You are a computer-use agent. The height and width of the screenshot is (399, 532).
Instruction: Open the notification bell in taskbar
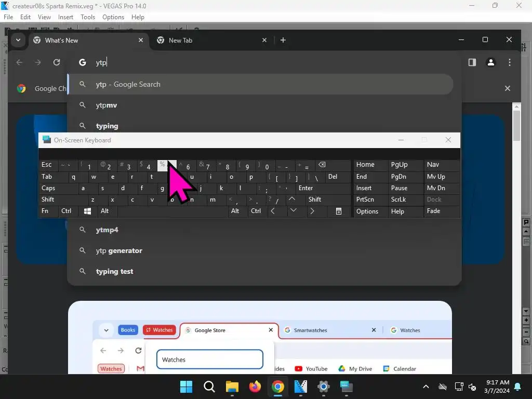(x=518, y=387)
